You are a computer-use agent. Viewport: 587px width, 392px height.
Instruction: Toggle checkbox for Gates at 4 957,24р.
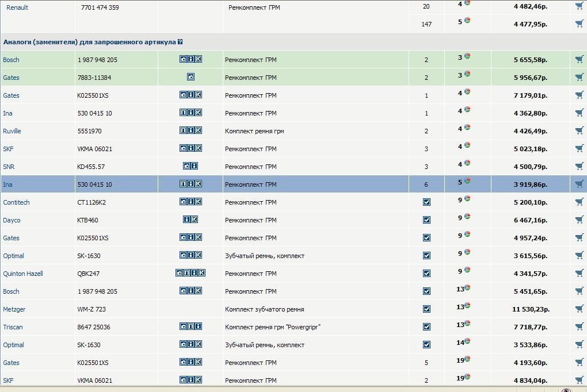426,237
